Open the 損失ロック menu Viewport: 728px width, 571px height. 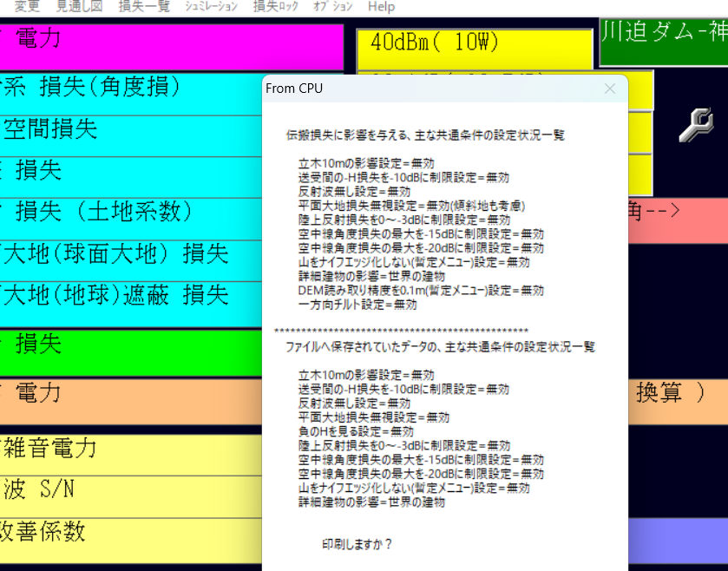point(276,6)
